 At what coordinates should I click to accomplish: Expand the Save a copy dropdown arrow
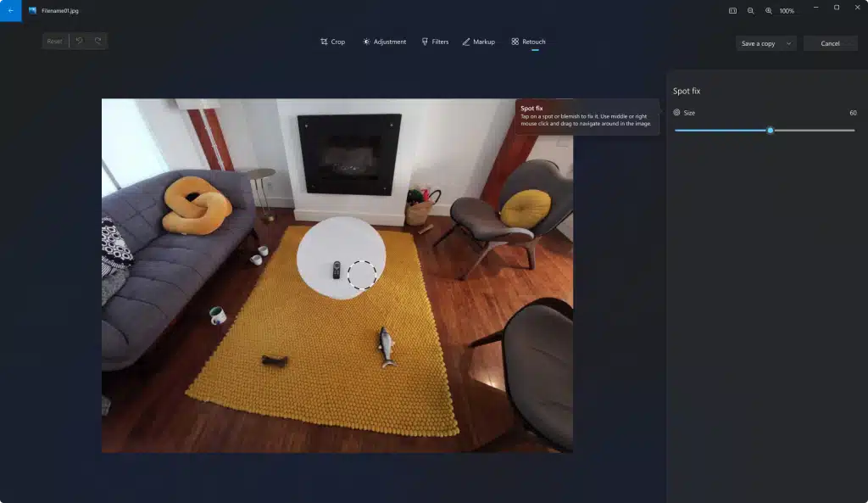pos(789,43)
